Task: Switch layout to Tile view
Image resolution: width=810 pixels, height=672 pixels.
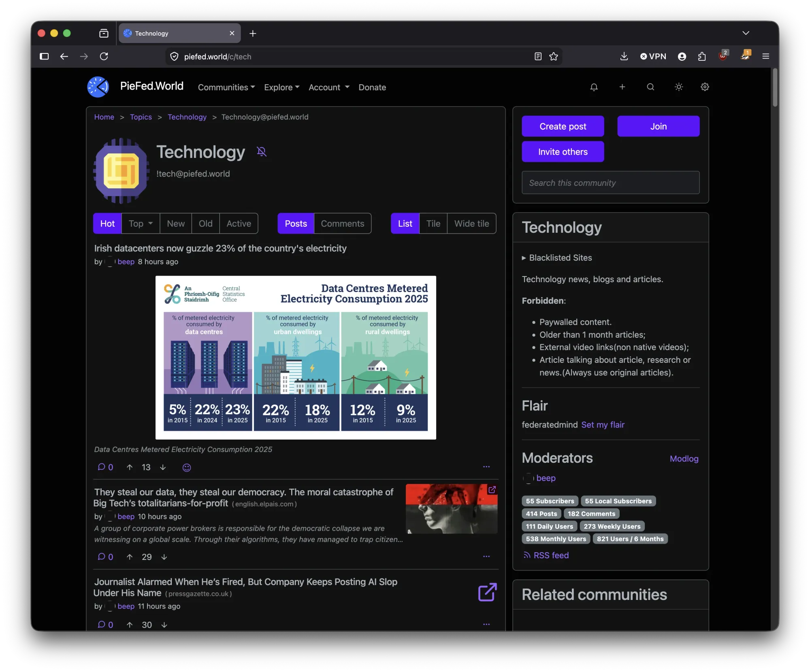Action: tap(433, 223)
